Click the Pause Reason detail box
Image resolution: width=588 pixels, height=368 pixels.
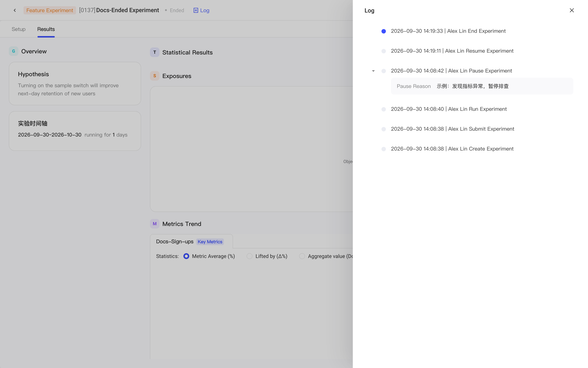[x=482, y=86]
